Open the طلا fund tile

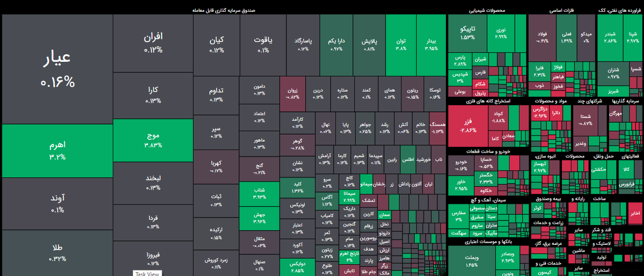(57, 252)
